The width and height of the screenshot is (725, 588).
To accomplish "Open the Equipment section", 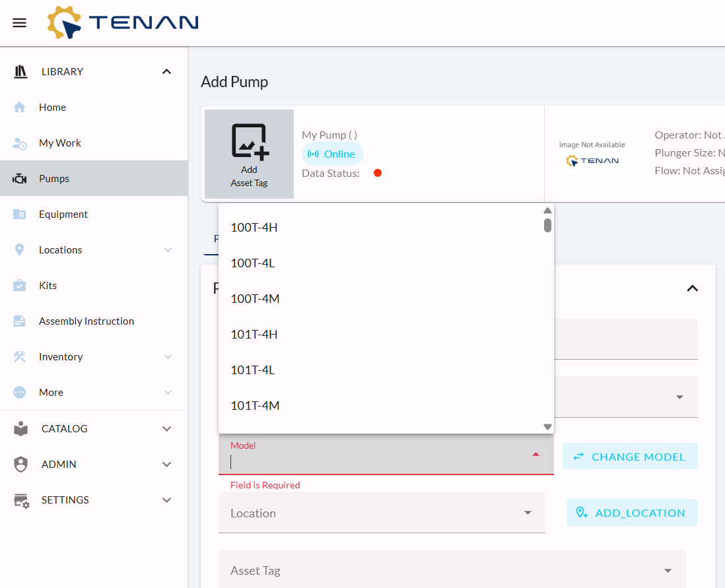I will [63, 214].
